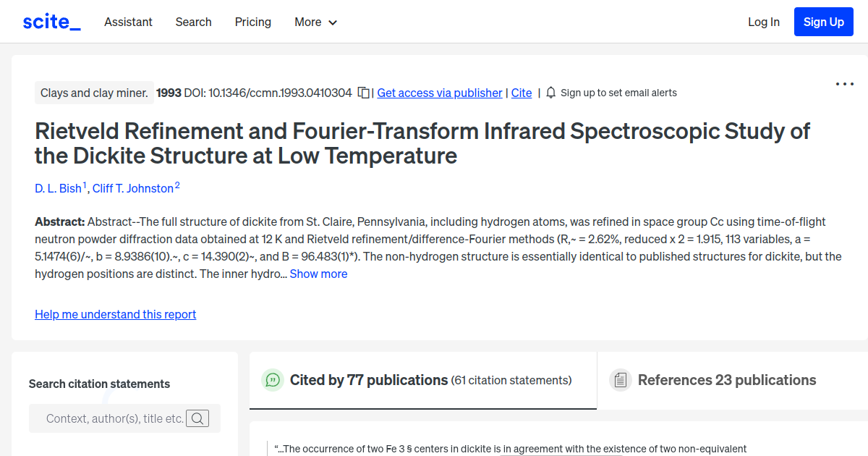Viewport: 868px width, 456px height.
Task: Click the green quotation icon next to Cited by
Action: tap(272, 379)
